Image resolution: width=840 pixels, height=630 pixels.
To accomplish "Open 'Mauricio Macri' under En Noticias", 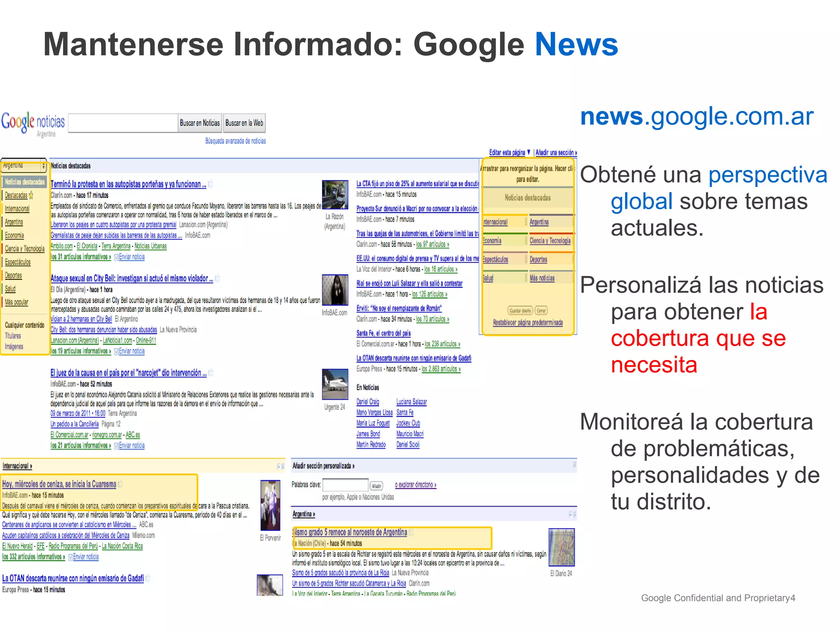I will pos(410,434).
